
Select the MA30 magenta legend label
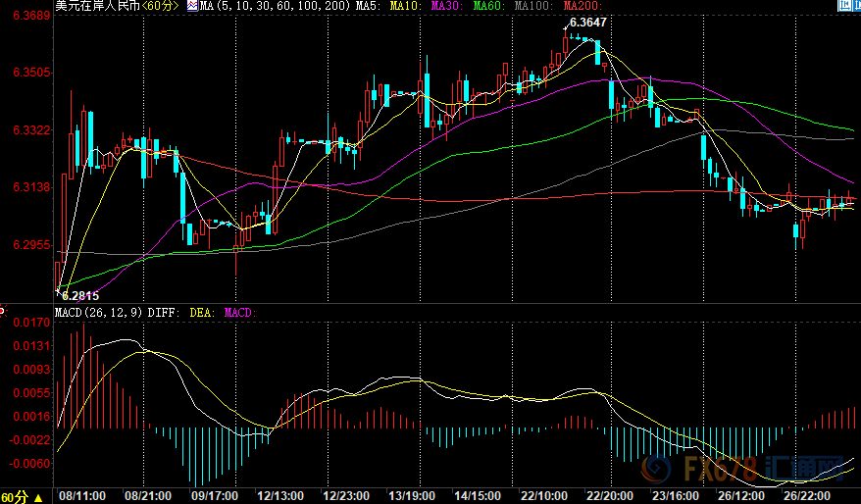click(x=445, y=6)
